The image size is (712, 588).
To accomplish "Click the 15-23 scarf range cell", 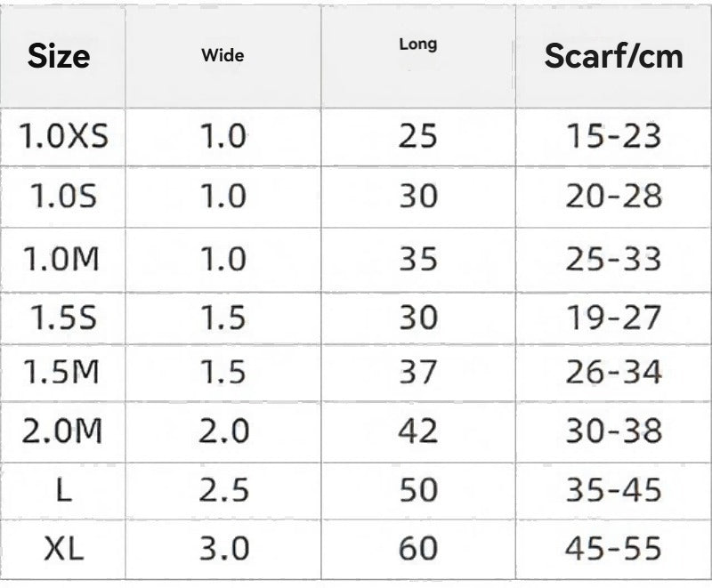I will coord(613,137).
